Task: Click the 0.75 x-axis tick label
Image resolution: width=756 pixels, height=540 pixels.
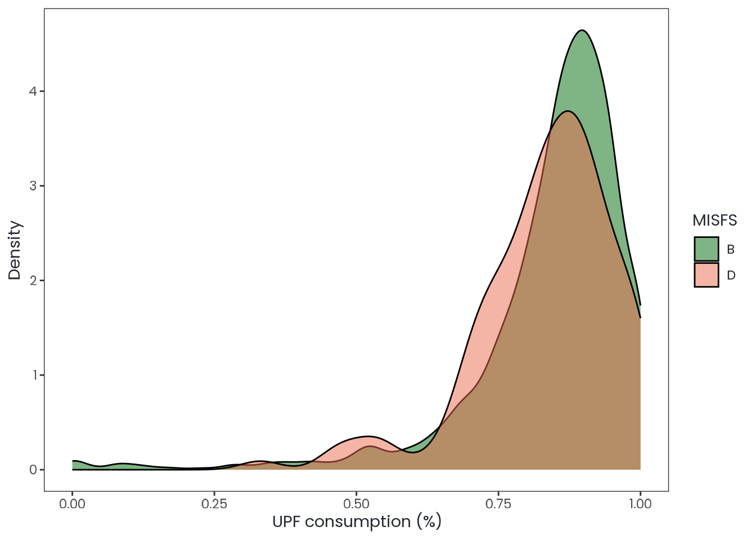Action: (x=498, y=504)
